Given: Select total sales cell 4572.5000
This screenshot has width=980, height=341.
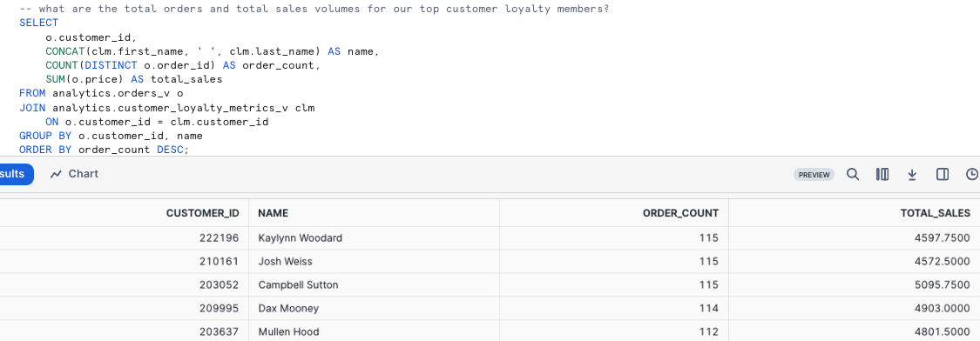Looking at the screenshot, I should (855, 261).
